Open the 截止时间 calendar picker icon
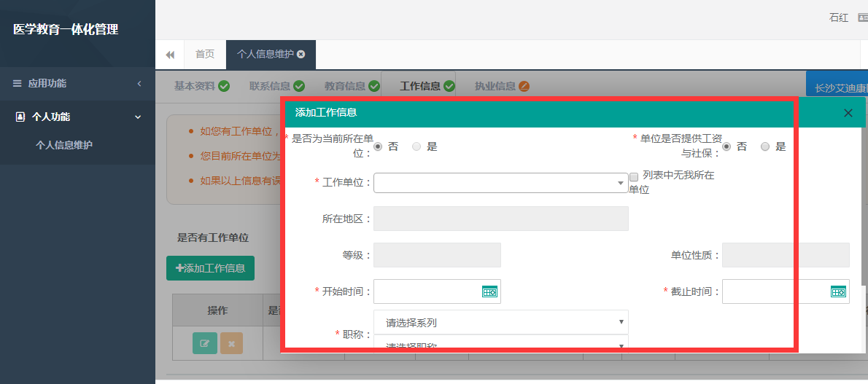 pos(839,291)
